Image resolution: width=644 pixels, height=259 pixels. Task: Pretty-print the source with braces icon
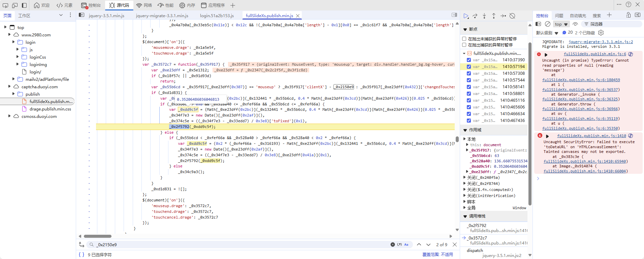(x=82, y=255)
